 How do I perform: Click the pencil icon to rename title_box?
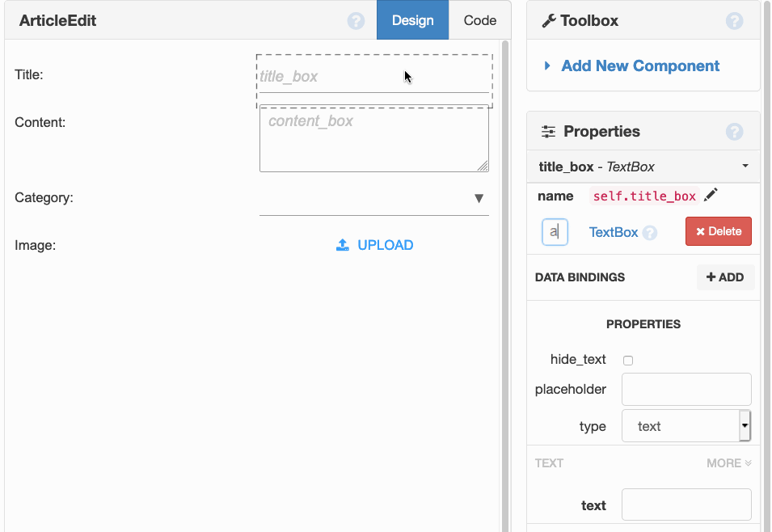(711, 195)
